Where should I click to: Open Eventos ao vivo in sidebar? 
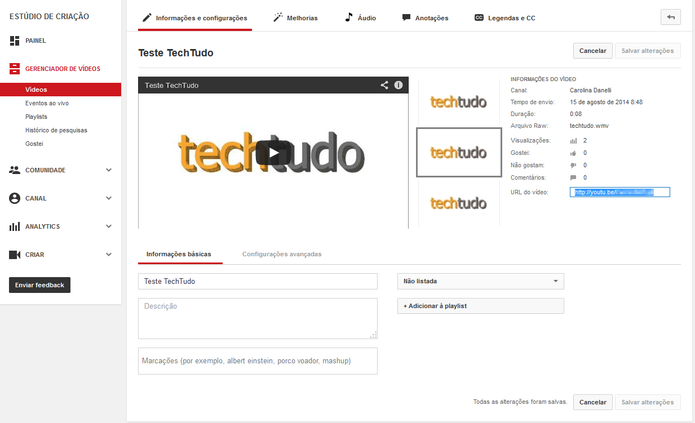coord(47,103)
